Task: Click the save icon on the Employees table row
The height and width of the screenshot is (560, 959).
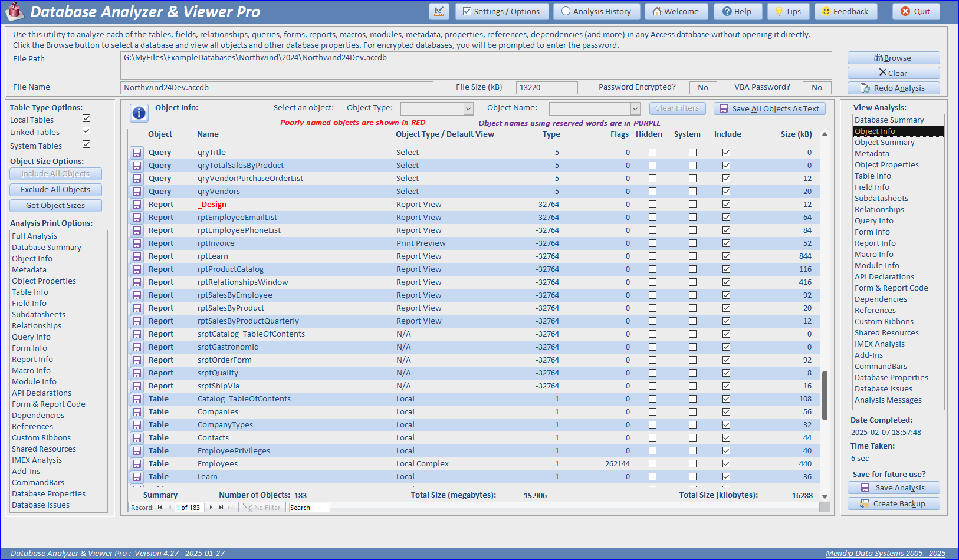Action: click(x=137, y=464)
